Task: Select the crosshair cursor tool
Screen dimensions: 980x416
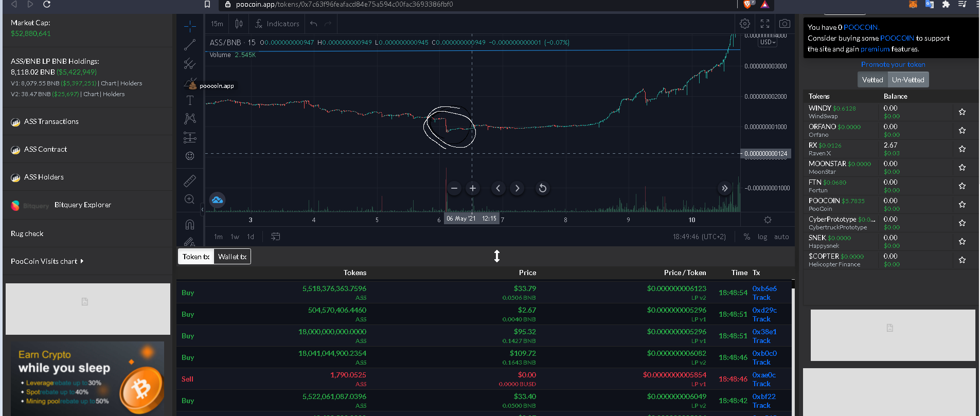Action: 190,26
